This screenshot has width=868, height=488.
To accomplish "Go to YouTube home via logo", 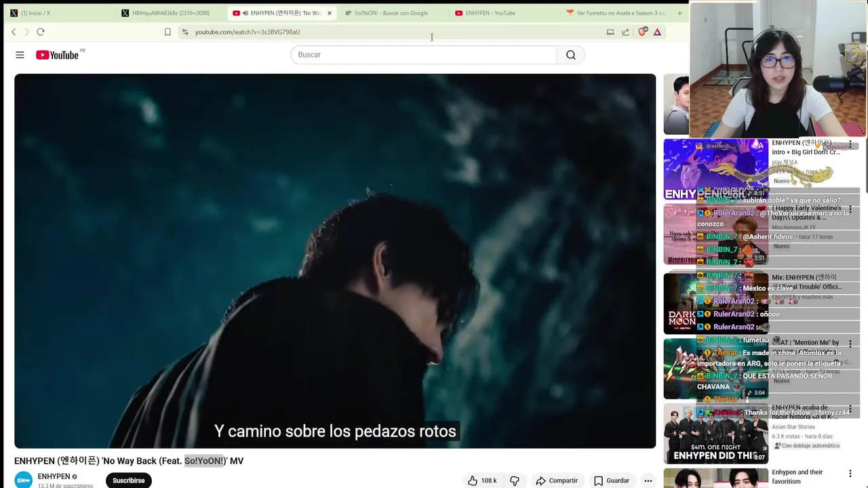I will (58, 55).
